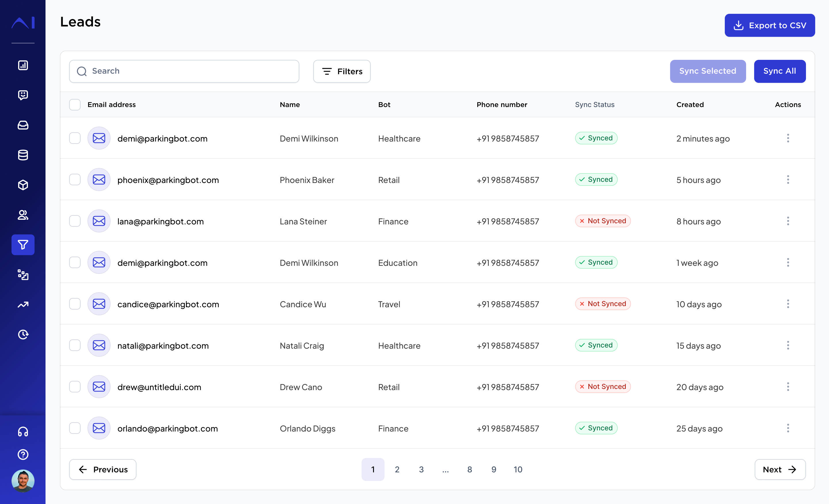Open the cube package icon in sidebar
Image resolution: width=829 pixels, height=504 pixels.
(23, 185)
